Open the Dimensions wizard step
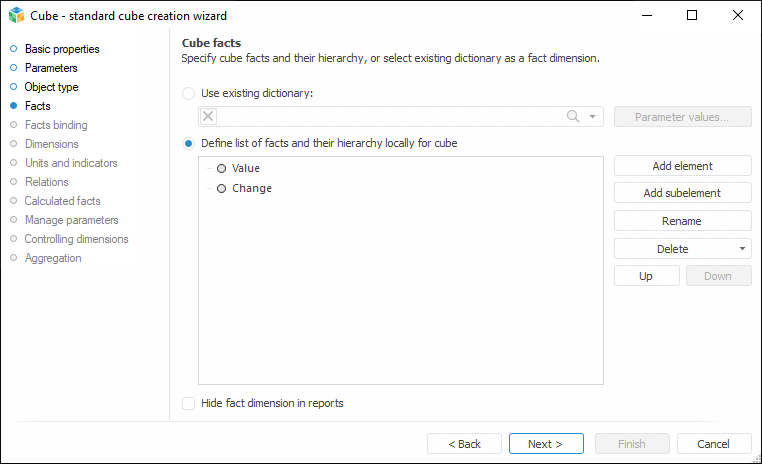This screenshot has height=464, width=762. 51,144
